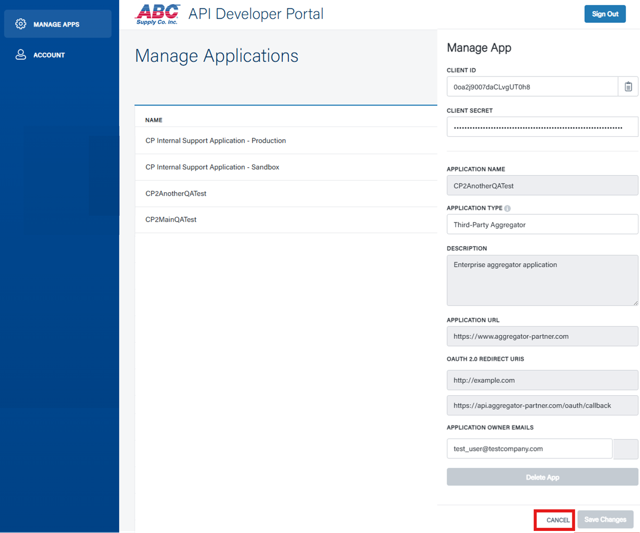Viewport: 640px width, 533px height.
Task: Click the Description text area
Action: 541,279
